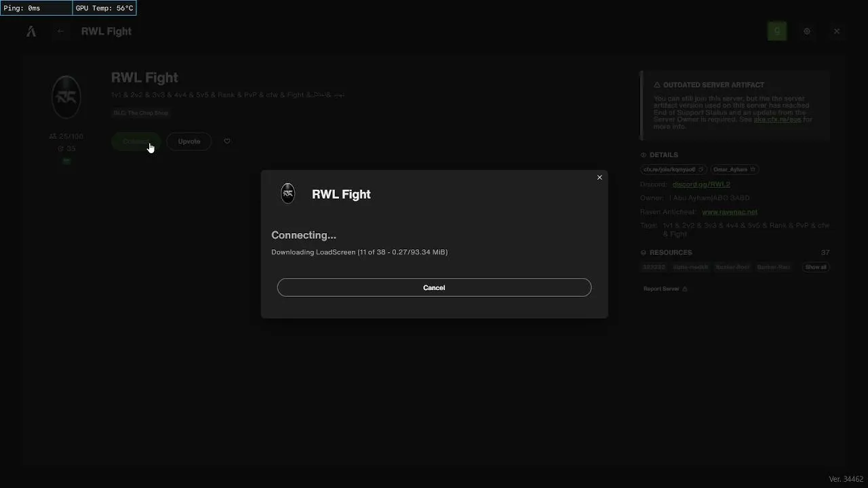
Task: Click the Ping: 0ms overlay
Action: tap(37, 8)
